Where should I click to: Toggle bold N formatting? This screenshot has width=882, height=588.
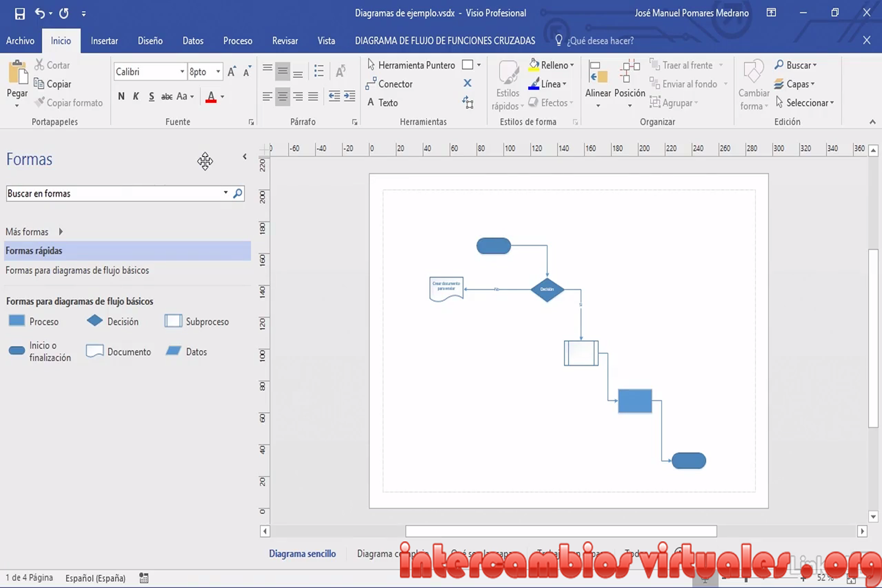(x=121, y=96)
